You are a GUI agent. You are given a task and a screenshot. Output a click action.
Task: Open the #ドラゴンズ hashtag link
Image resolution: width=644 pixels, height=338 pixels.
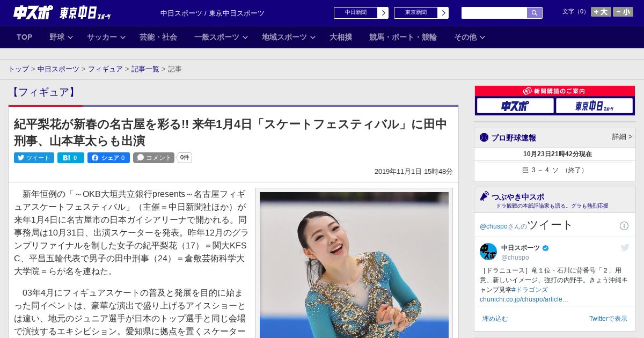click(529, 290)
